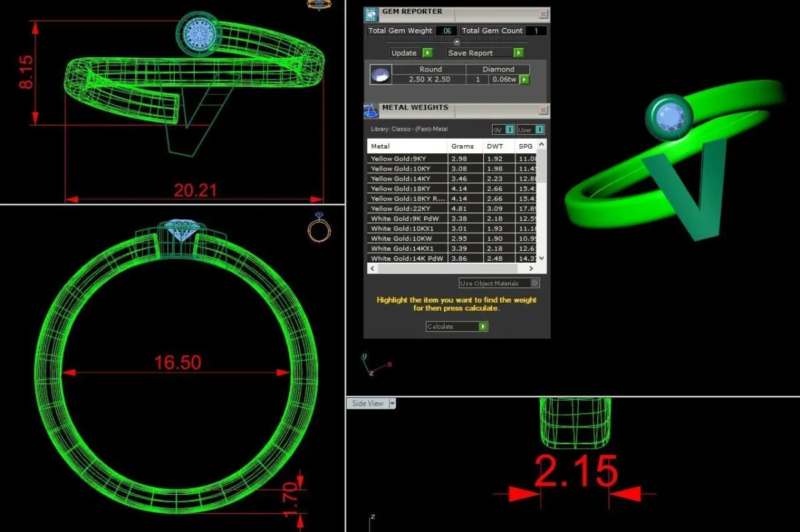
Task: Select the Yellow Gold:14KY row
Action: (452, 179)
